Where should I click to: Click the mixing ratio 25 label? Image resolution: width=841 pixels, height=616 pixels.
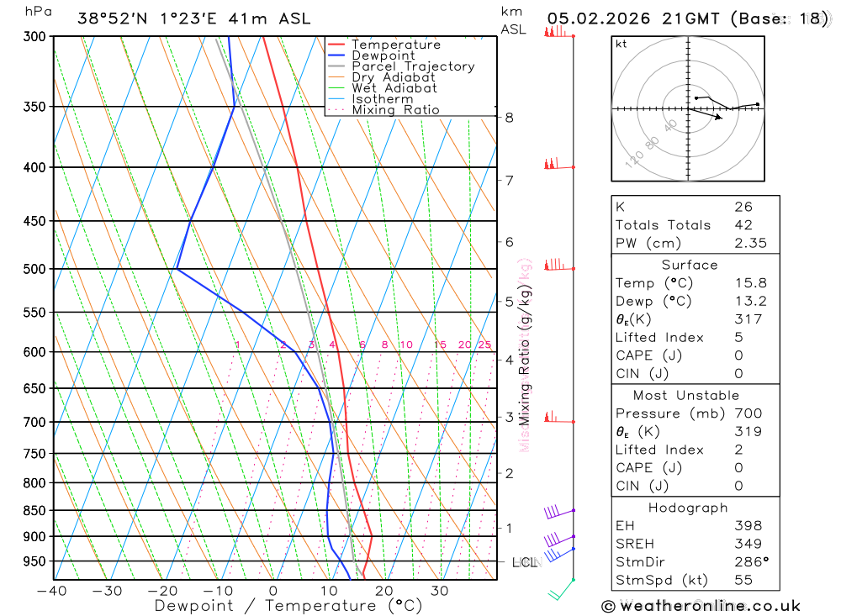485,345
